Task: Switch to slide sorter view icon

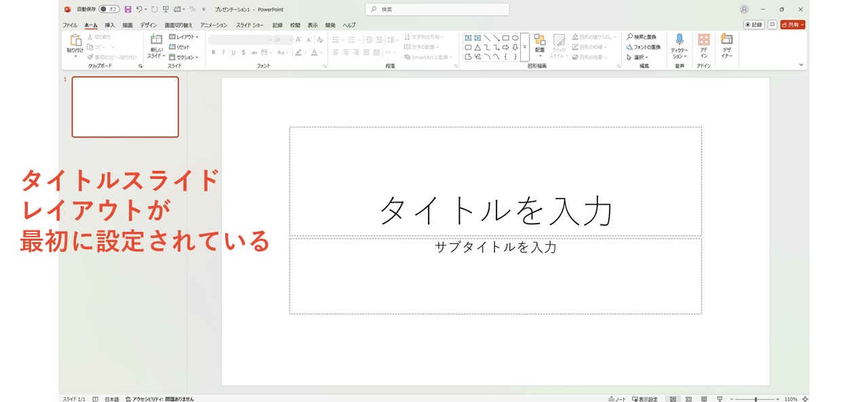Action: (x=688, y=399)
